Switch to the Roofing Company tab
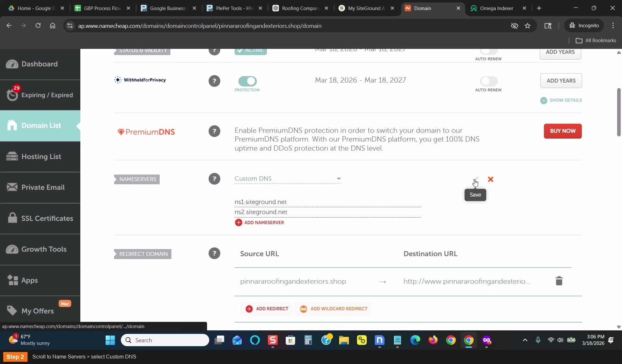Screen dimensions: 622x364 [x=300, y=8]
